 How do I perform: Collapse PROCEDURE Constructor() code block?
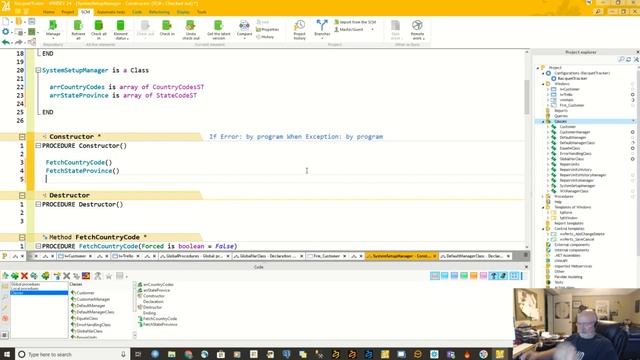(x=38, y=146)
